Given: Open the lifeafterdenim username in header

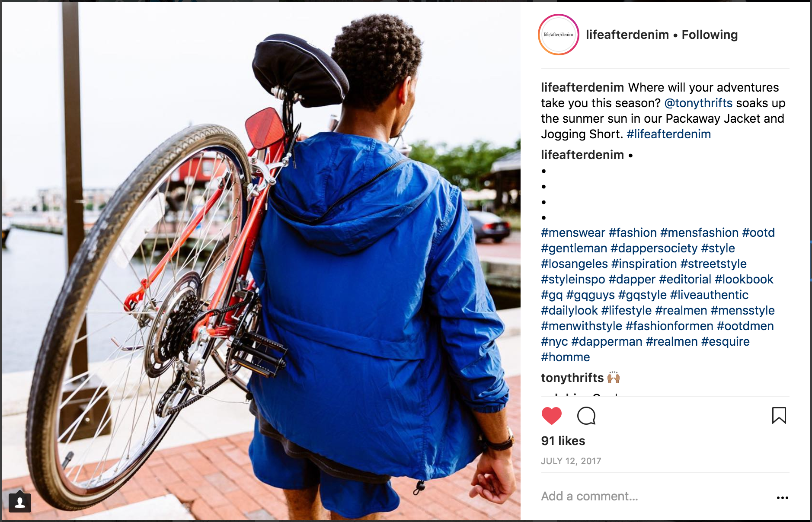Looking at the screenshot, I should click(x=627, y=35).
